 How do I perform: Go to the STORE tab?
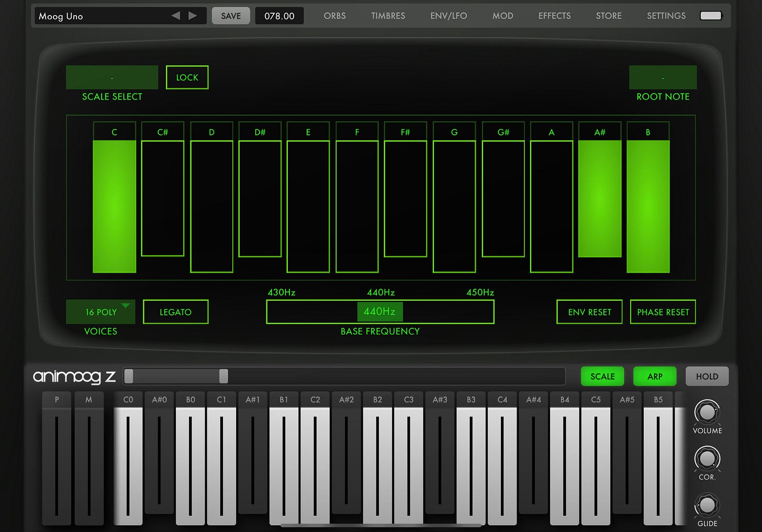coord(609,16)
